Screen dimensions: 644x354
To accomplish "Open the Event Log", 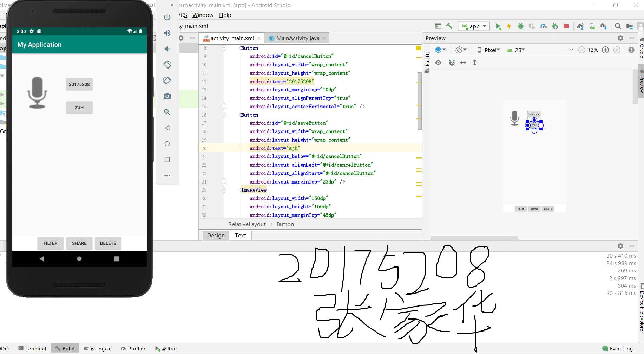I will pyautogui.click(x=618, y=349).
